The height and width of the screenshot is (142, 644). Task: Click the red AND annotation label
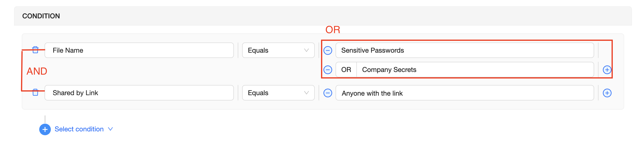click(x=37, y=71)
